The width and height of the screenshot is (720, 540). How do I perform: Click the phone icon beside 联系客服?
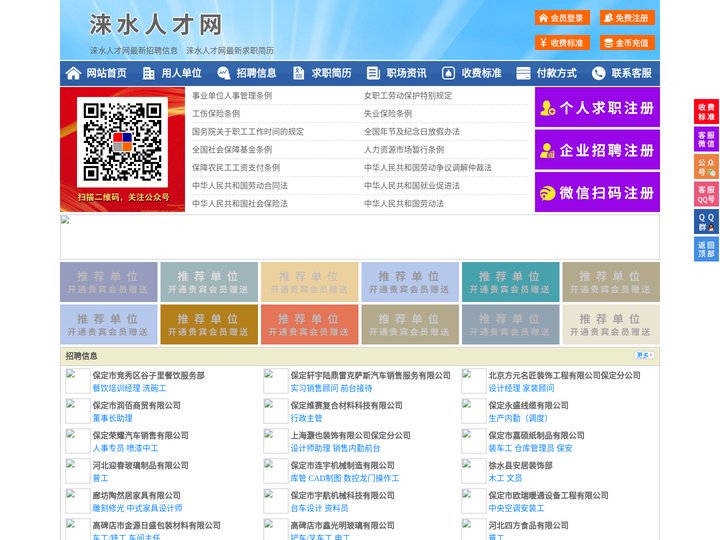click(x=598, y=73)
